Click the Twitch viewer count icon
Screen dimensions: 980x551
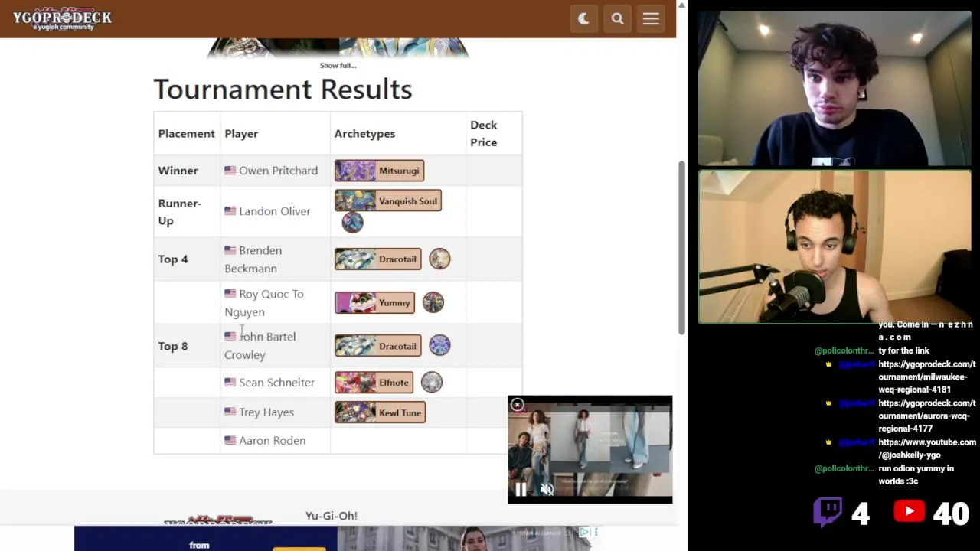pyautogui.click(x=828, y=513)
